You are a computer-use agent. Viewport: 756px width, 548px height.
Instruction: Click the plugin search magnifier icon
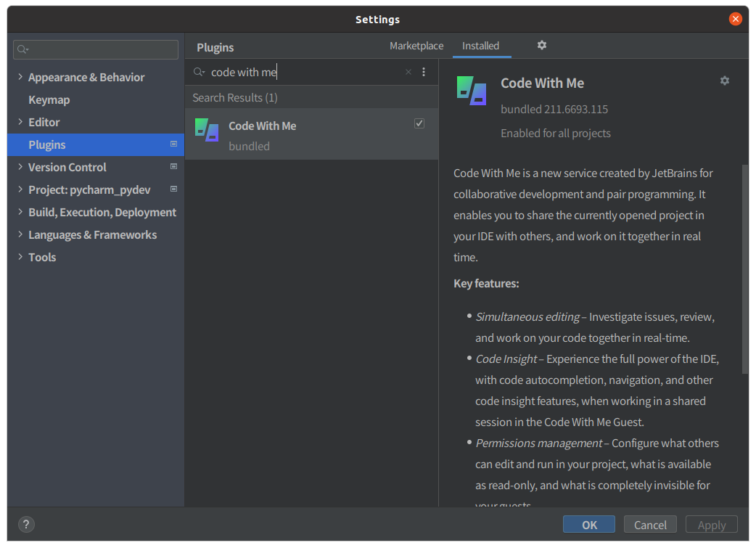(x=199, y=72)
